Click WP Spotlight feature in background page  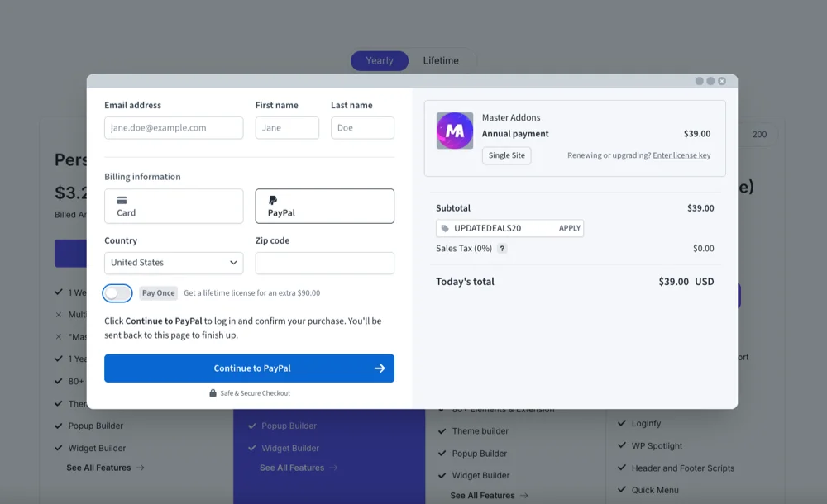click(x=657, y=446)
